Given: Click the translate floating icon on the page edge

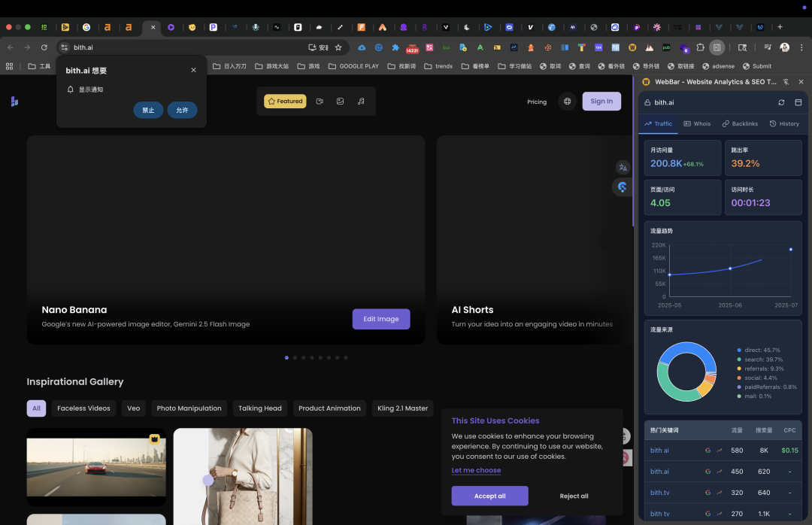Looking at the screenshot, I should [623, 168].
